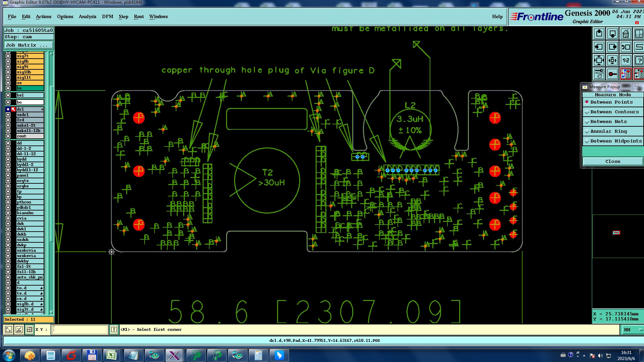Open the wrench and palette settings icon
This screenshot has width=644, height=362.
599,74
